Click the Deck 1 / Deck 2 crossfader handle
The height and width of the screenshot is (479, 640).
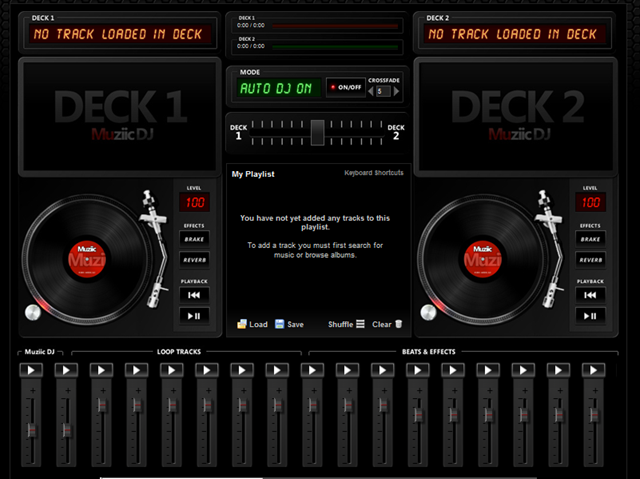(317, 132)
